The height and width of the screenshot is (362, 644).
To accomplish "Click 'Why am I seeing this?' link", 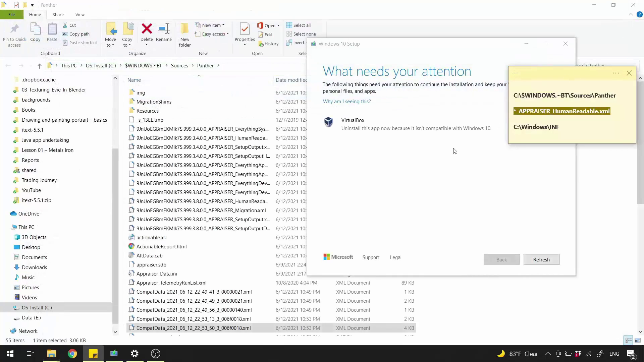I will tap(347, 102).
